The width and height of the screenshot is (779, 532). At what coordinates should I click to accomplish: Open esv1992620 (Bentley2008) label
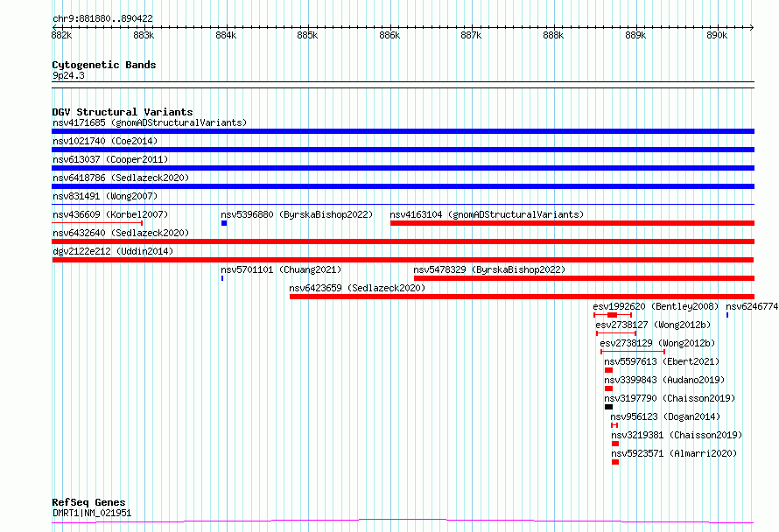coord(656,306)
